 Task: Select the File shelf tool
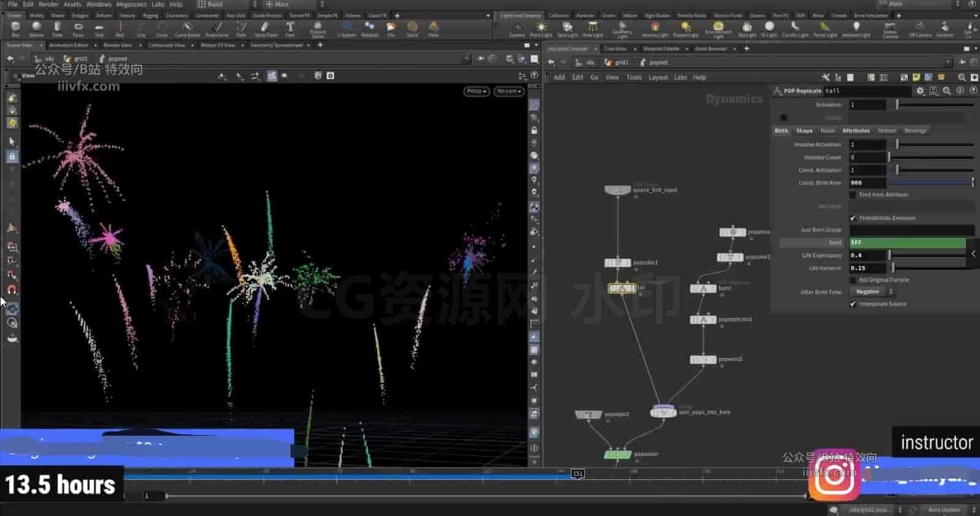click(391, 29)
